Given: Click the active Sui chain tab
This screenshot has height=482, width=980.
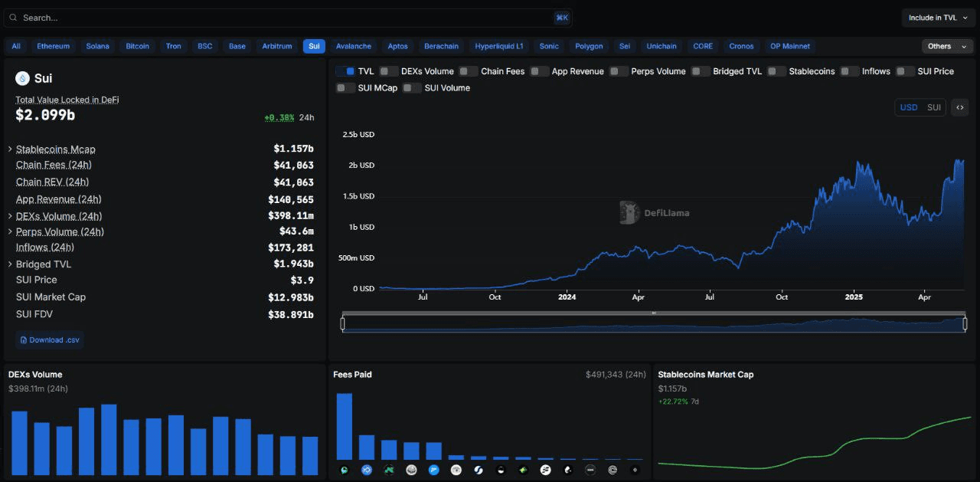Looking at the screenshot, I should [x=314, y=46].
